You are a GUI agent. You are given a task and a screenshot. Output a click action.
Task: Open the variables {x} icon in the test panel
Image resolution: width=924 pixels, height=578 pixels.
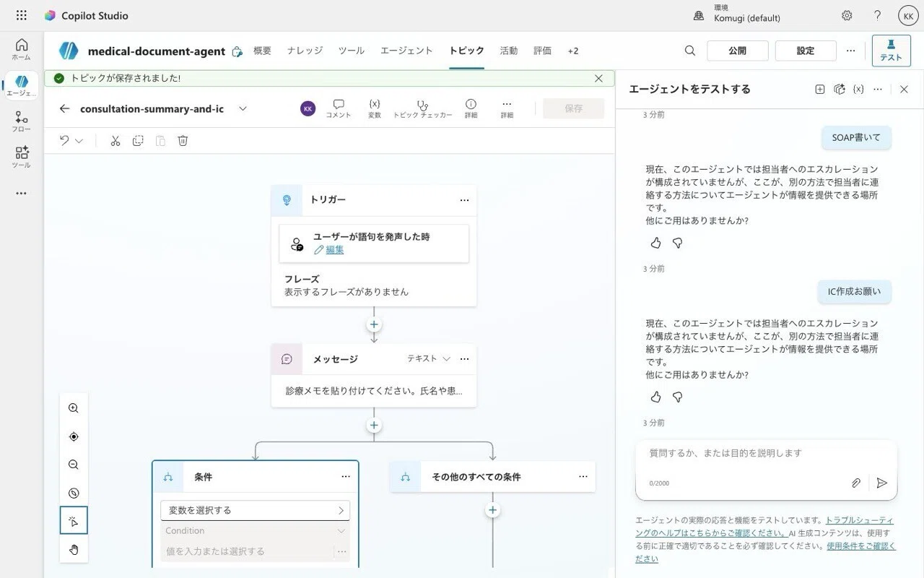point(858,89)
